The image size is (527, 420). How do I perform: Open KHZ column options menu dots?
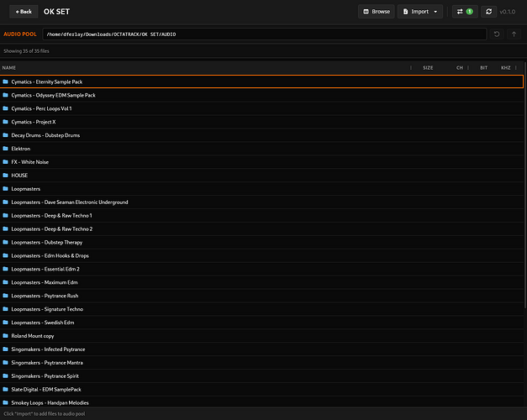tap(516, 68)
